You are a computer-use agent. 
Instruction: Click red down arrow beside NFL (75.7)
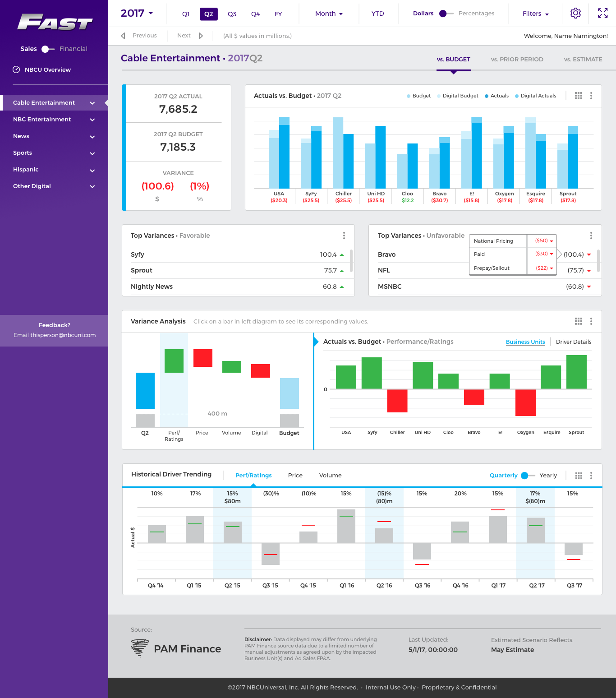pos(589,271)
